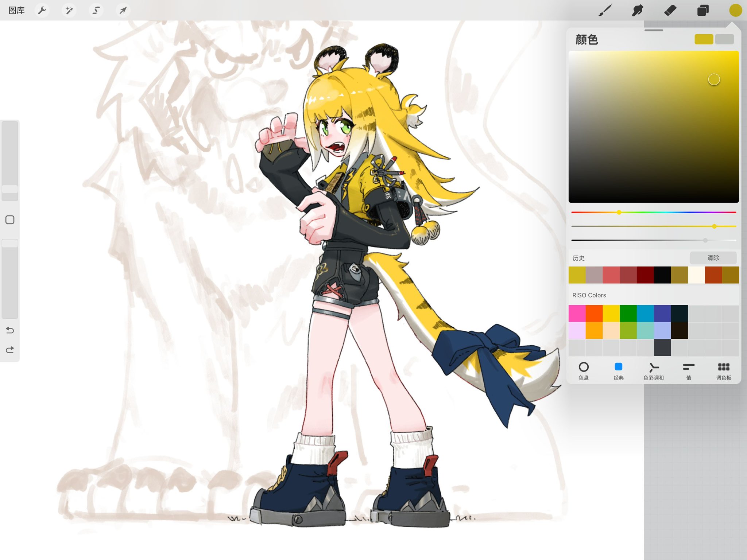Image resolution: width=747 pixels, height=560 pixels.
Task: Activate the Selection tool
Action: pos(96,10)
